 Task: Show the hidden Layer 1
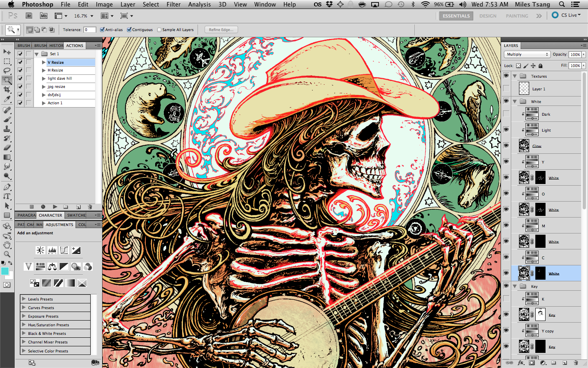[506, 89]
